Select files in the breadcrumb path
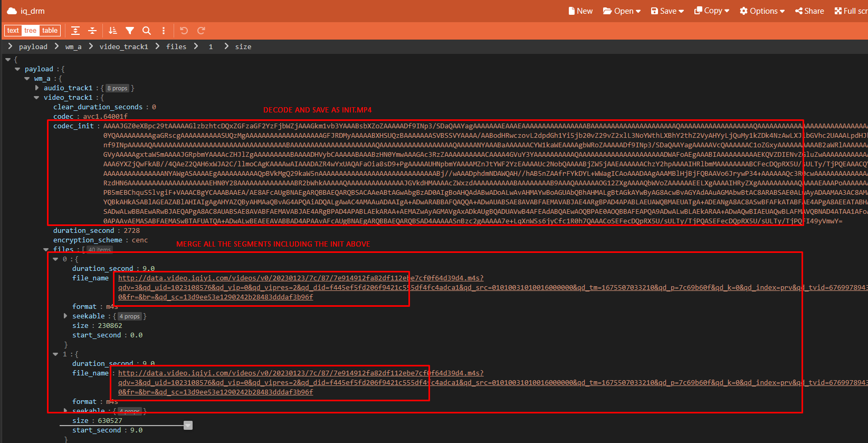Image resolution: width=868 pixels, height=443 pixels. pyautogui.click(x=176, y=46)
